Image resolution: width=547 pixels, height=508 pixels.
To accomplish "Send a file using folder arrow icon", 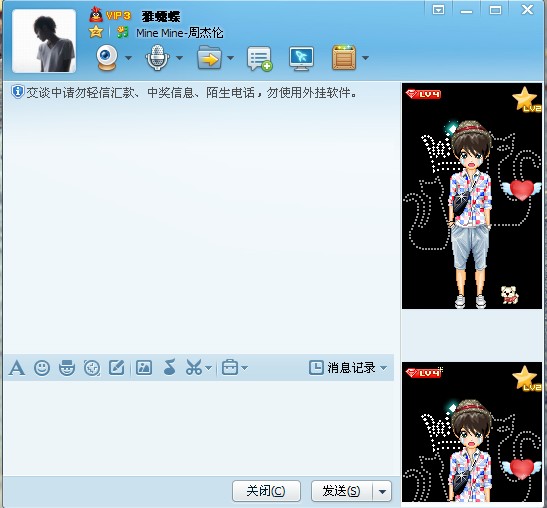I will click(x=209, y=58).
